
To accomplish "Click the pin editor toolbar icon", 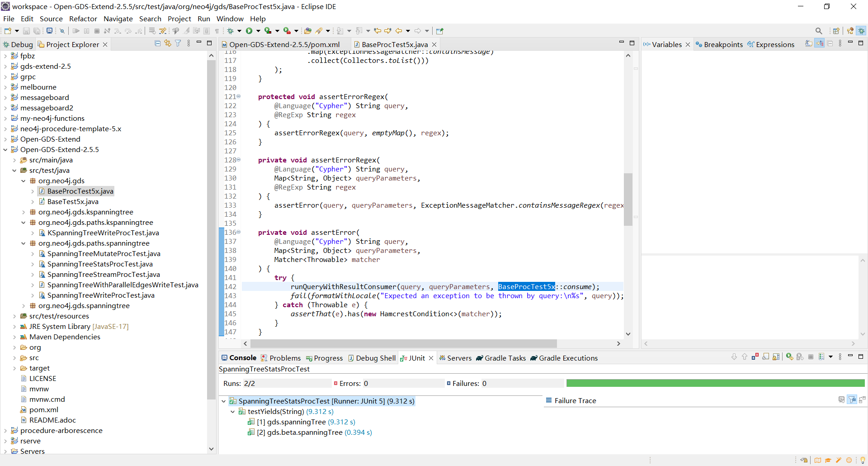I will coord(439,31).
